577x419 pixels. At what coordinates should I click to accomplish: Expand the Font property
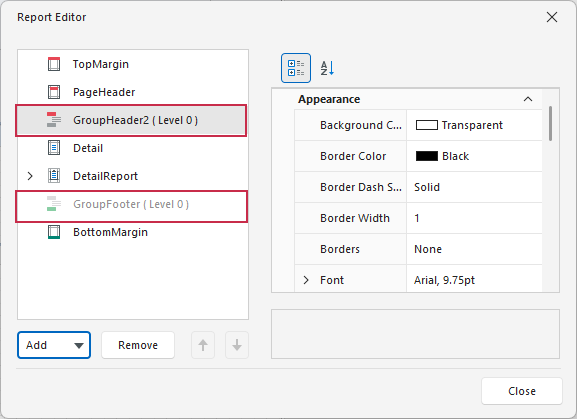tap(306, 280)
